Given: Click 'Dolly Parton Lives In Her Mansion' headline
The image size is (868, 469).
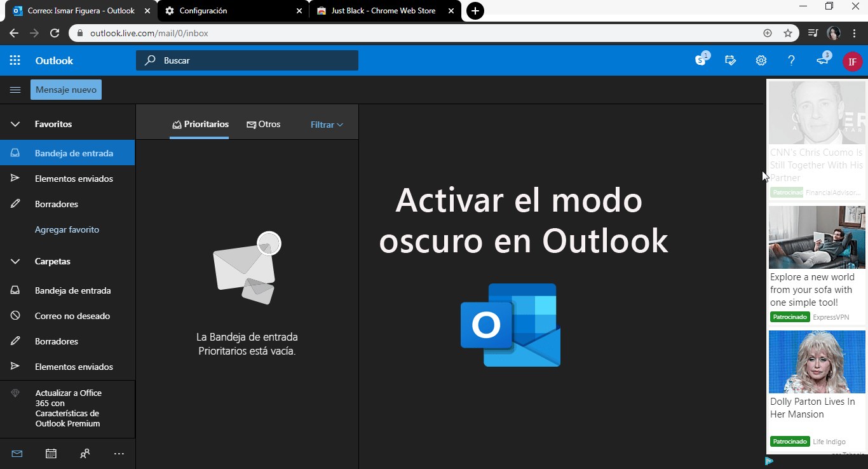Looking at the screenshot, I should pos(813,408).
